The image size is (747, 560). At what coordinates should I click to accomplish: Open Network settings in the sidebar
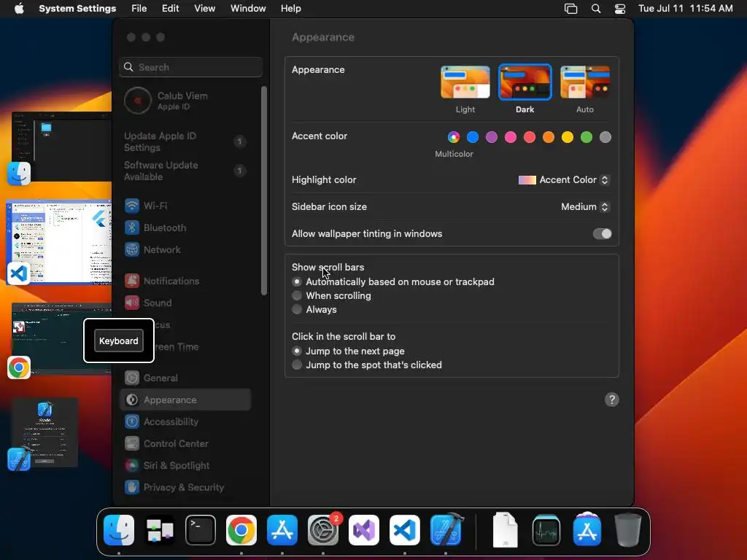[x=185, y=249]
